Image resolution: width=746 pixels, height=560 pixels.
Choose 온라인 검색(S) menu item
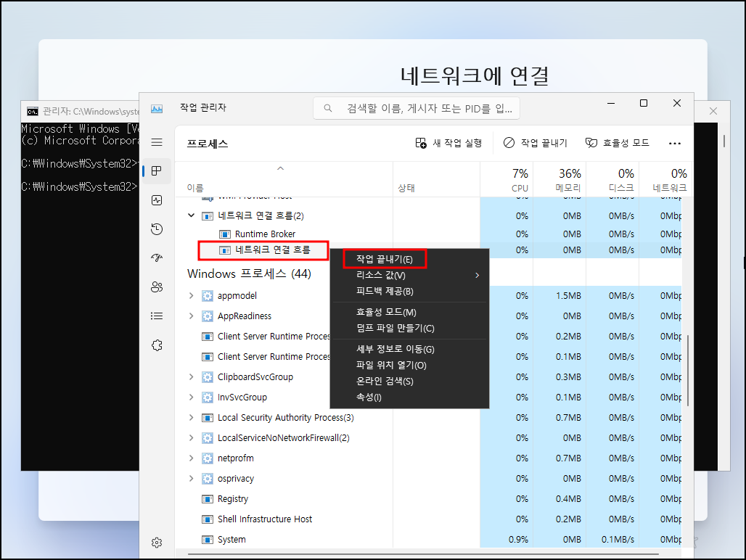(x=409, y=382)
